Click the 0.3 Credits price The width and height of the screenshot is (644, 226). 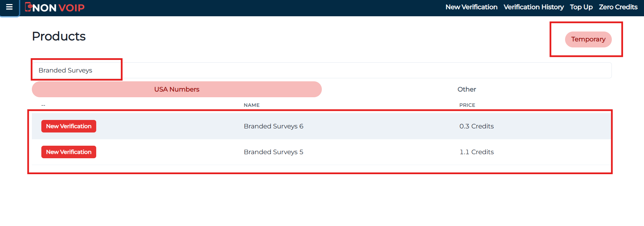click(476, 126)
